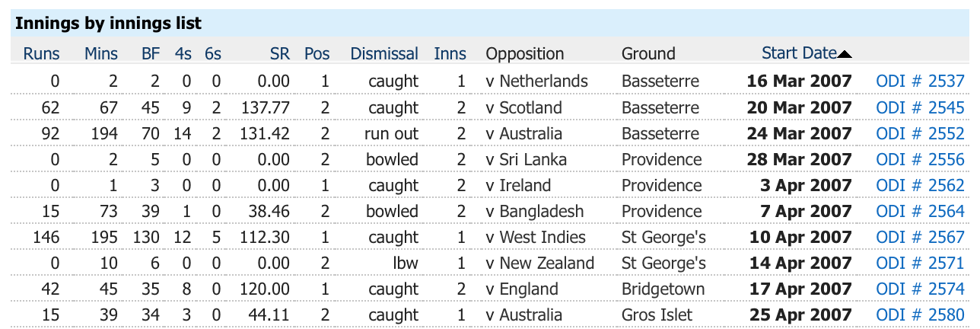Open scorecard link ODI # 2552
The width and height of the screenshot is (980, 329).
[x=921, y=133]
